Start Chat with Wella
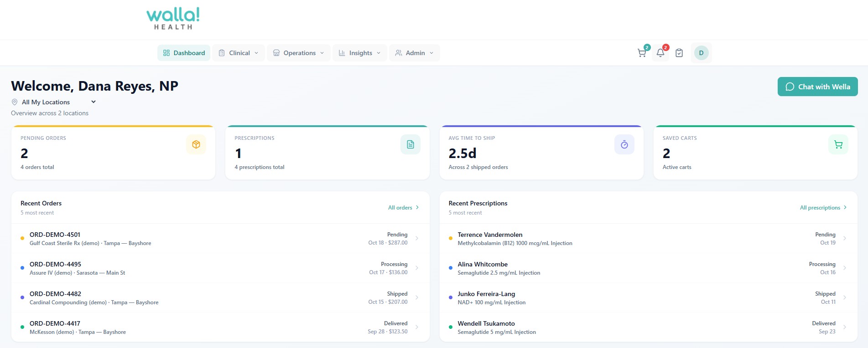 (x=817, y=87)
